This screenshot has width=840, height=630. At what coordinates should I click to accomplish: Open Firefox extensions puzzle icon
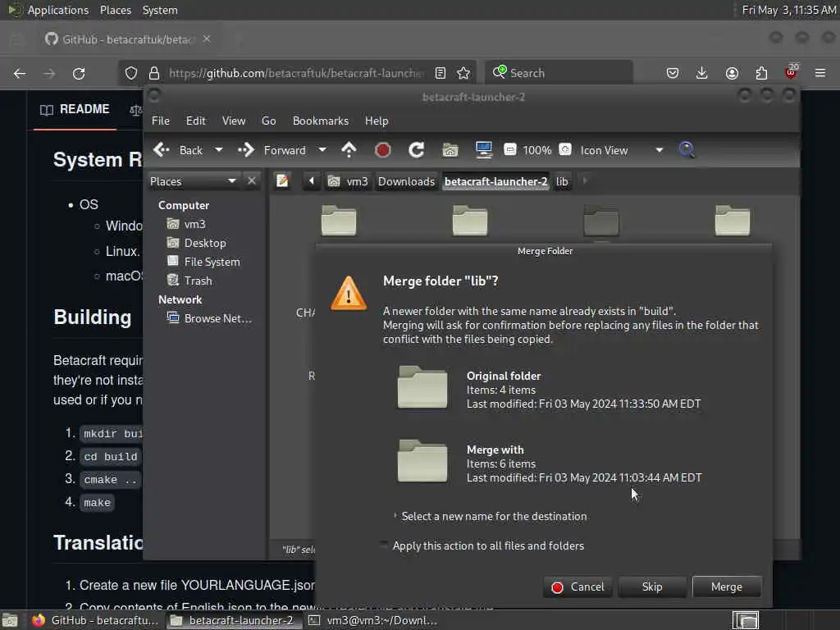tap(761, 73)
